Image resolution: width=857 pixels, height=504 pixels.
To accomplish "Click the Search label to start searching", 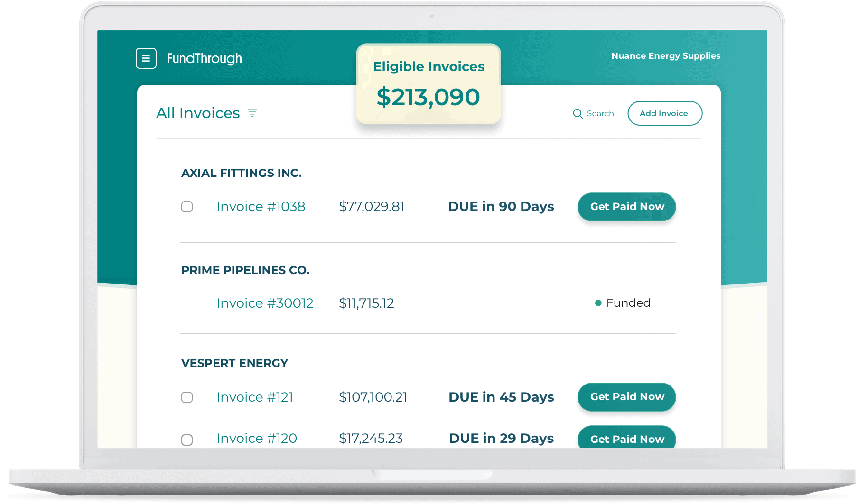I will tap(600, 114).
